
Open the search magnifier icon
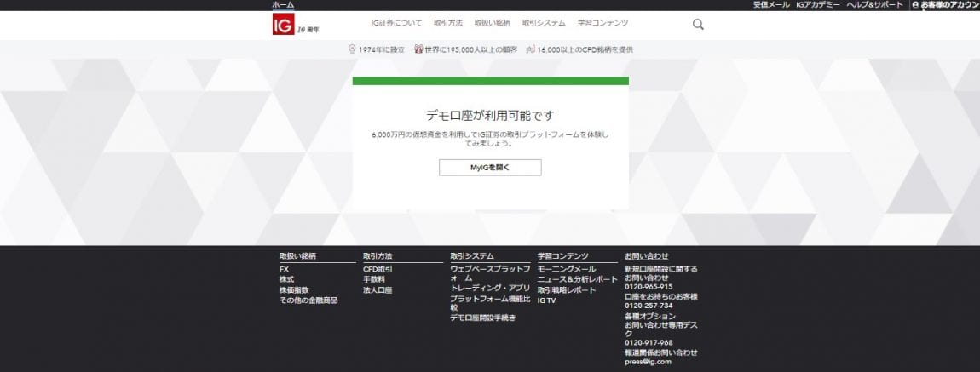coord(698,25)
